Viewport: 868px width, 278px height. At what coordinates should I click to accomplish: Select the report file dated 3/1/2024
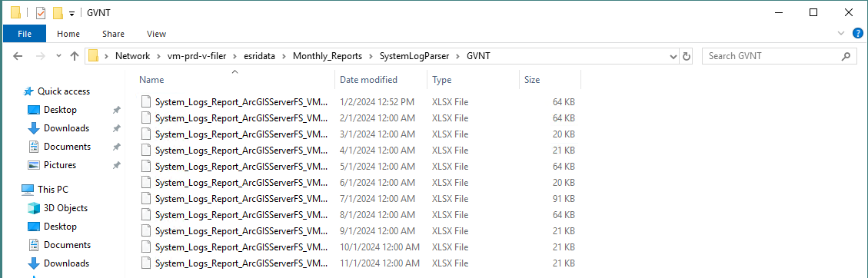click(358, 134)
